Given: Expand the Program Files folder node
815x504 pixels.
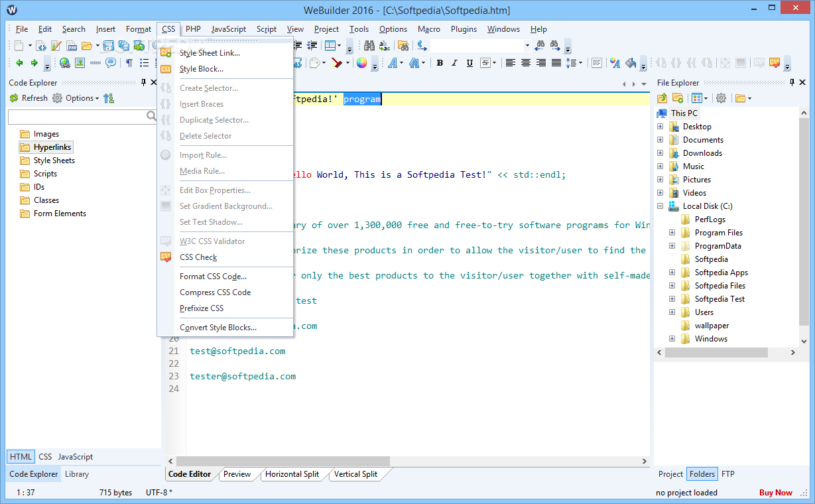Looking at the screenshot, I should point(672,233).
